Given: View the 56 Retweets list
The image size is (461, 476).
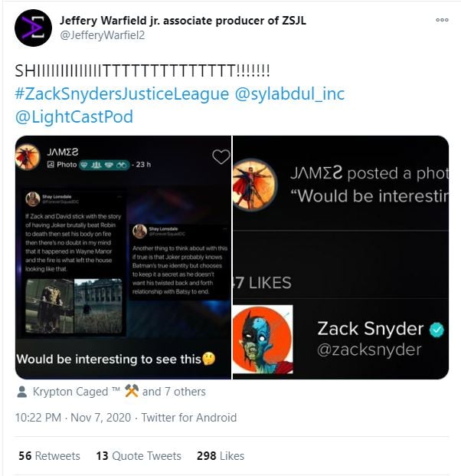Looking at the screenshot, I should pos(49,455).
